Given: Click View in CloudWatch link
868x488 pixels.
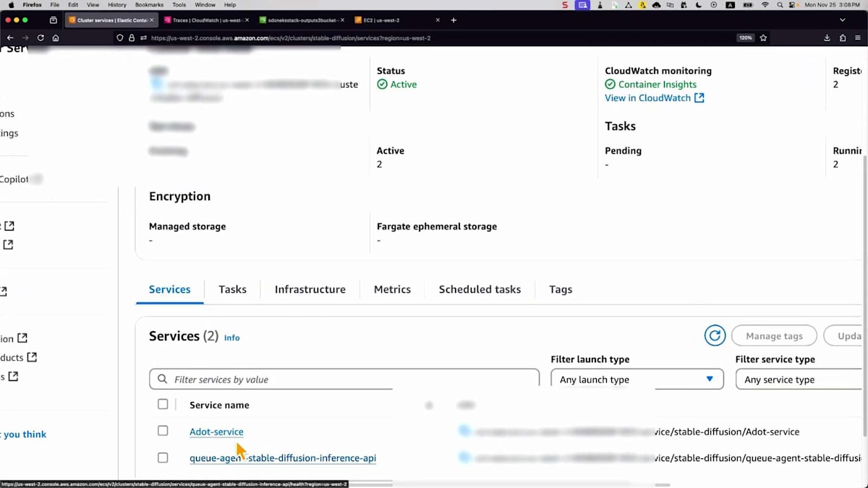Looking at the screenshot, I should pos(647,98).
